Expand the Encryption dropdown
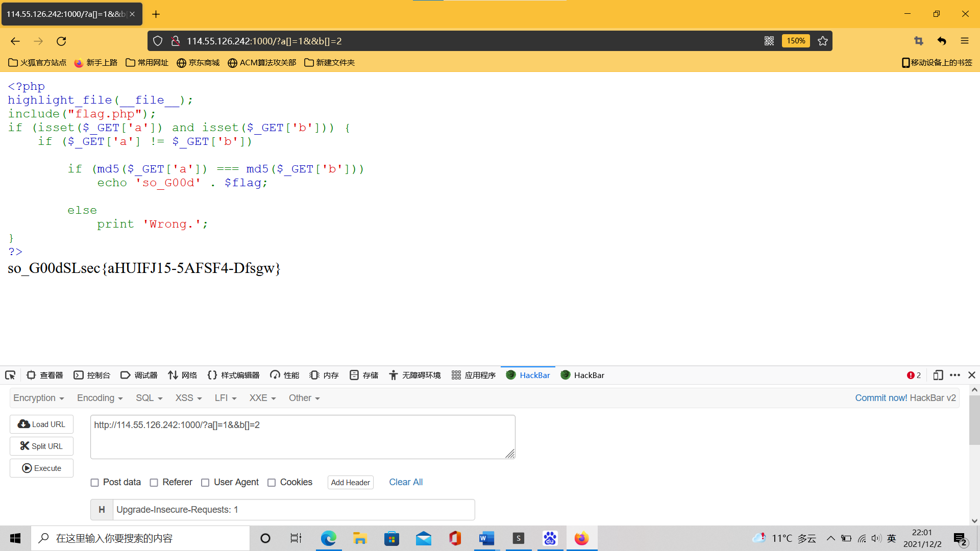The image size is (980, 551). [39, 398]
